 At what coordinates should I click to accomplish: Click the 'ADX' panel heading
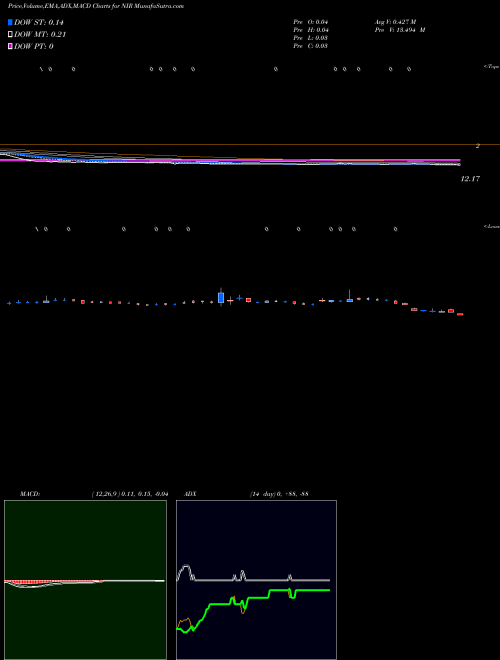point(190,494)
